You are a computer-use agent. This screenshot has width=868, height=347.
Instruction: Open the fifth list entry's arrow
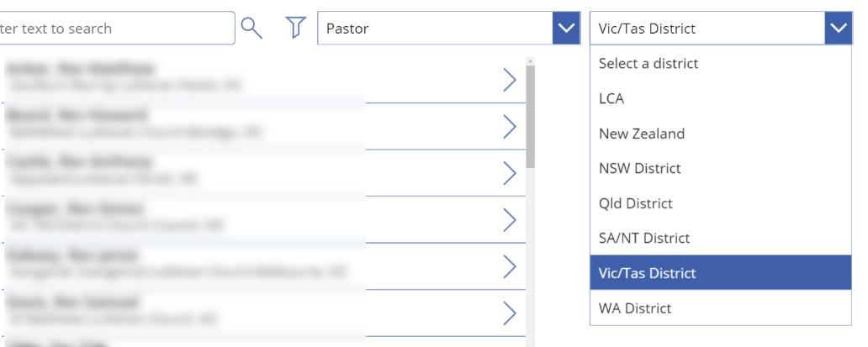[510, 267]
